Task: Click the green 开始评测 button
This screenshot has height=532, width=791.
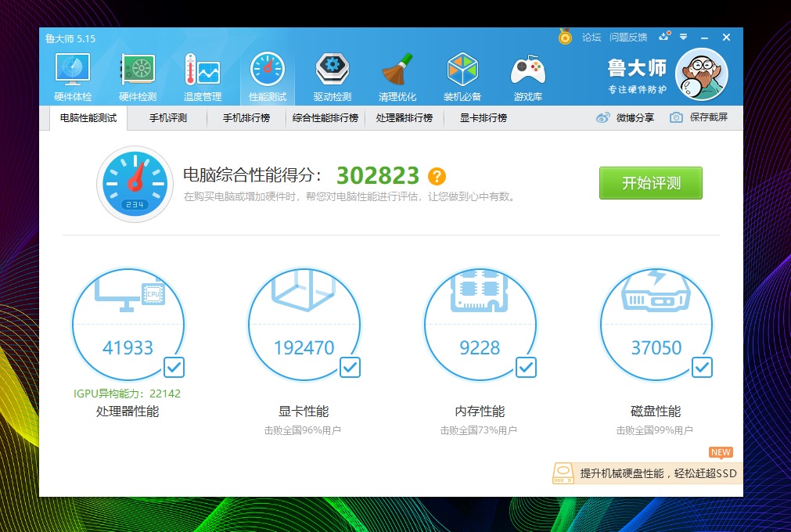Action: pyautogui.click(x=651, y=183)
